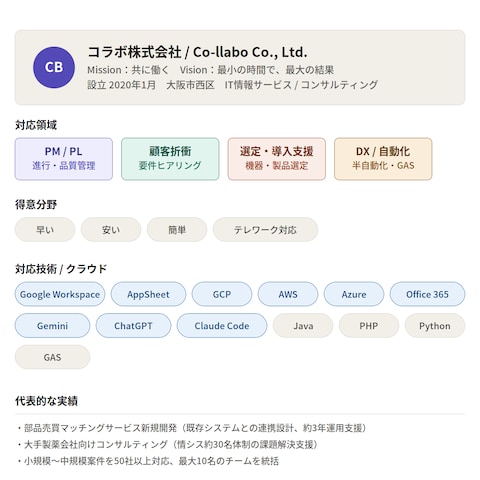Click the 小規模〜中規模案件 achievement line

coord(148,461)
